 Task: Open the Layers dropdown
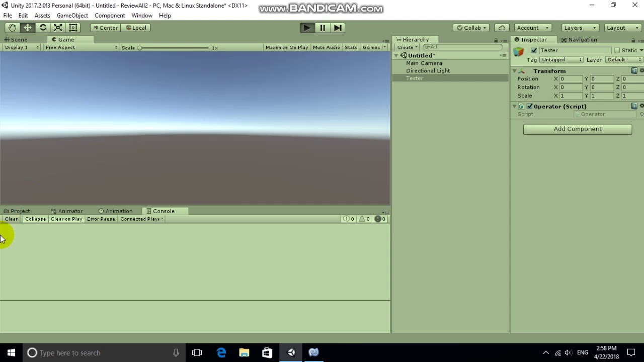point(580,28)
